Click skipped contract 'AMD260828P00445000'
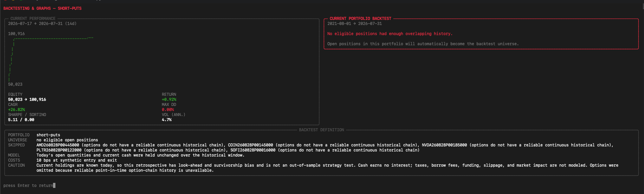 tap(58, 145)
